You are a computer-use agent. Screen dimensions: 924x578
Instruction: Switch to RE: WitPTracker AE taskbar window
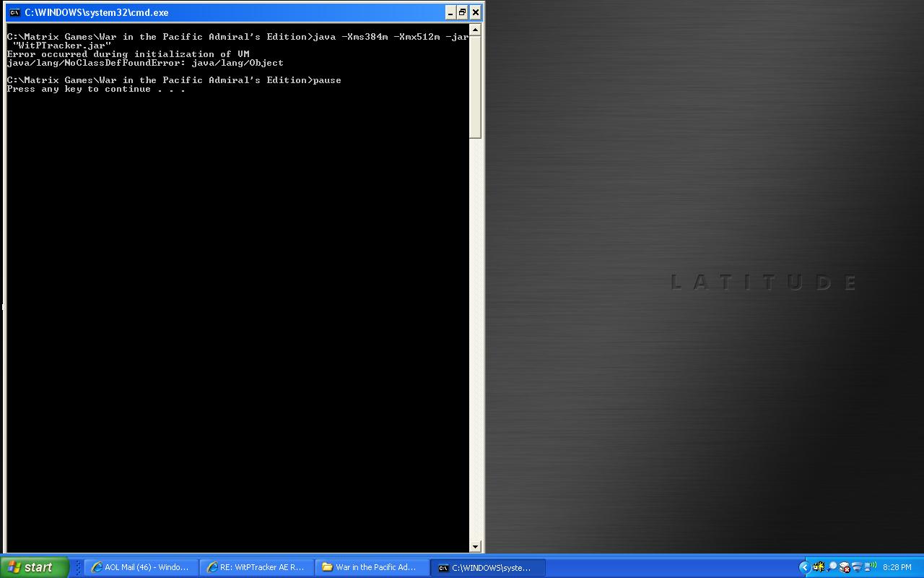pyautogui.click(x=257, y=567)
